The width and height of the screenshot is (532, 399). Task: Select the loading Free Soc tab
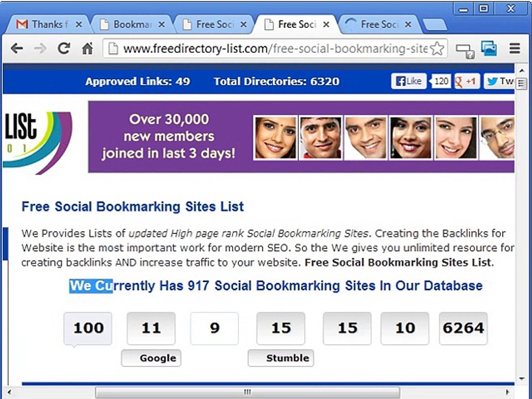click(379, 24)
